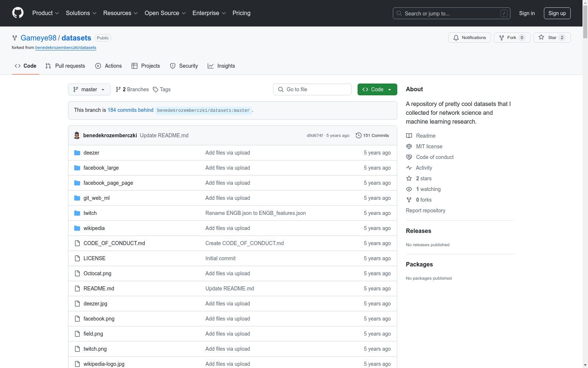Screen dimensions: 588x368
Task: Click the star icon in Star button
Action: click(541, 37)
